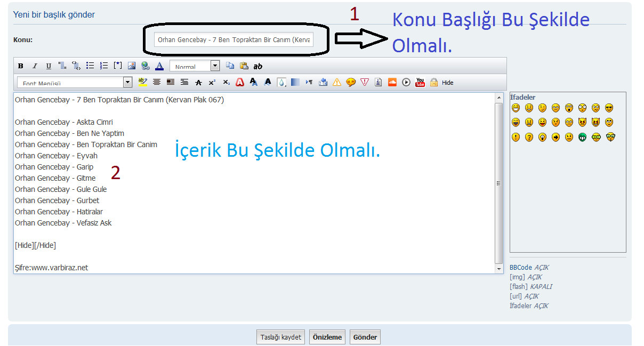Click the orange speech bubble icon
The height and width of the screenshot is (346, 644).
351,82
